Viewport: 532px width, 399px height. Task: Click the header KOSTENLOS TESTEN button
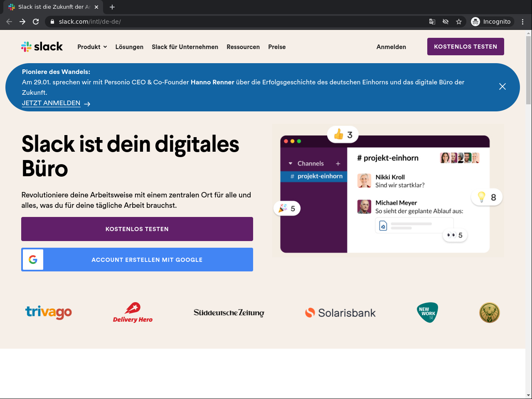(x=465, y=47)
